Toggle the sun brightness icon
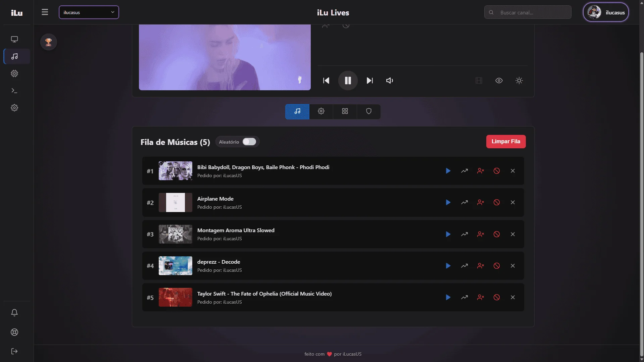The height and width of the screenshot is (362, 644). click(519, 81)
